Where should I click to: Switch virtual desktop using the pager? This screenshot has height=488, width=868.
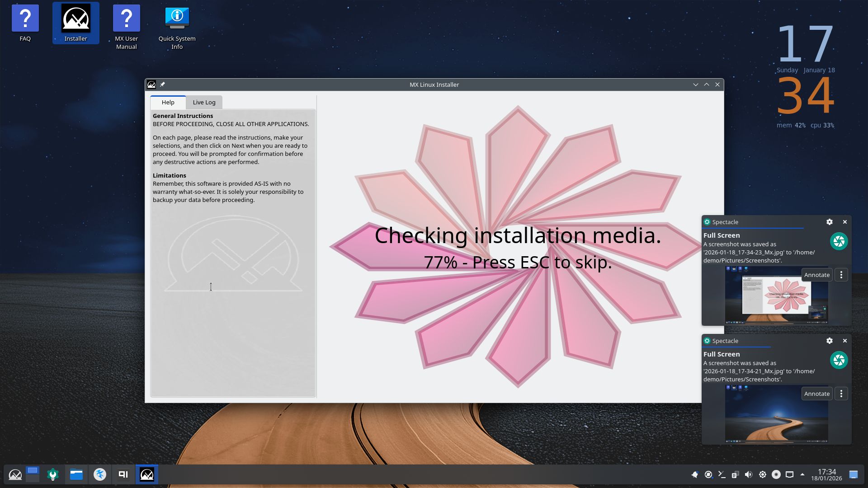tap(33, 474)
